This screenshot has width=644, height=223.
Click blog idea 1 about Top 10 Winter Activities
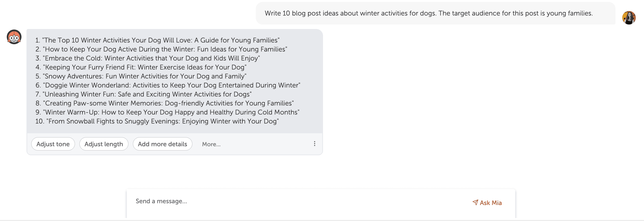(x=157, y=40)
